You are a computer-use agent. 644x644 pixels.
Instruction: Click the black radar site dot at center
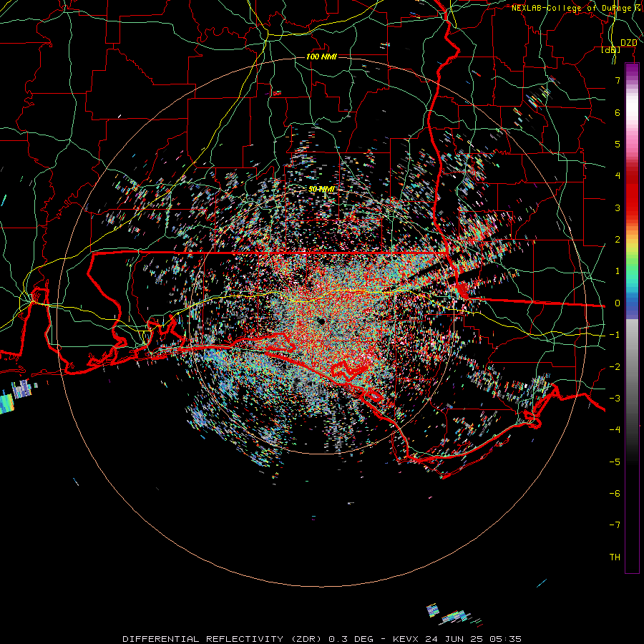pyautogui.click(x=321, y=321)
